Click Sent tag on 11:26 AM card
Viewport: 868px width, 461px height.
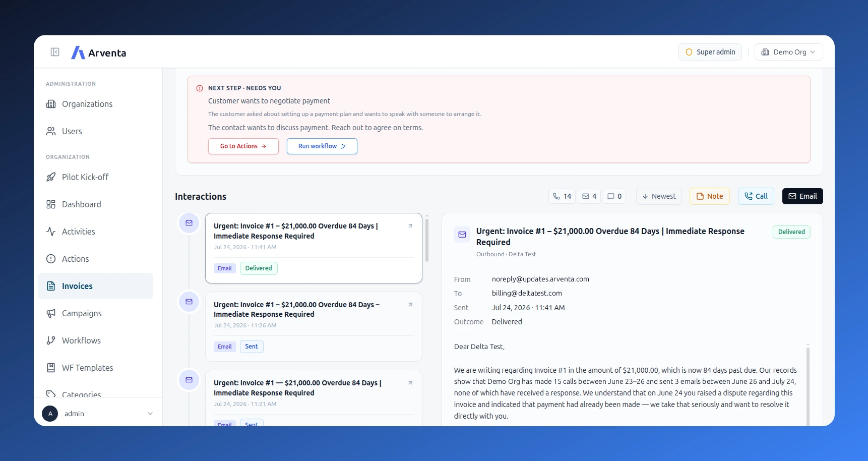[252, 347]
